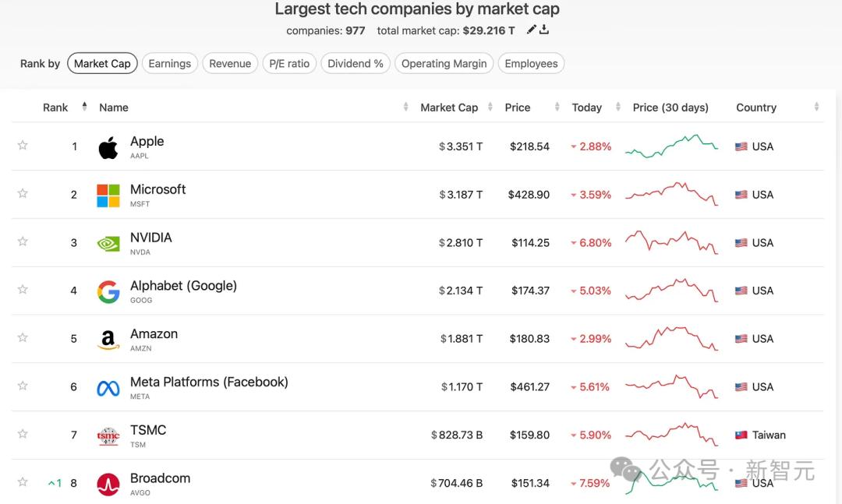Image resolution: width=842 pixels, height=504 pixels.
Task: Click the Meta Platforms logo icon
Action: (x=108, y=388)
